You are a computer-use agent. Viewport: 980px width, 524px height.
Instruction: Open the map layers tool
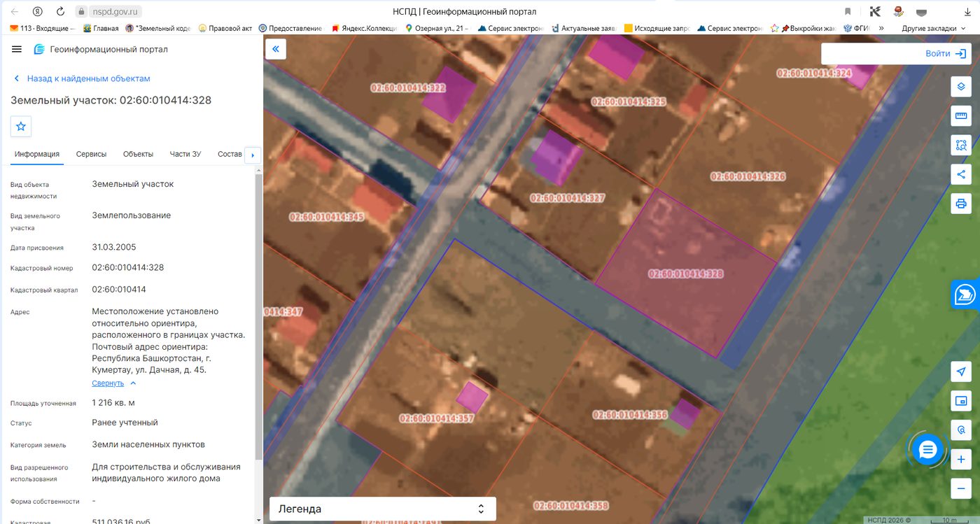click(961, 87)
